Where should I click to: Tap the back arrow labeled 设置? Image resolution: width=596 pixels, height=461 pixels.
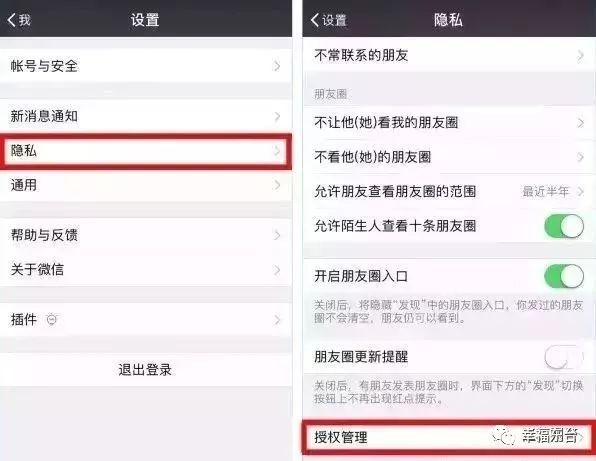tap(328, 20)
